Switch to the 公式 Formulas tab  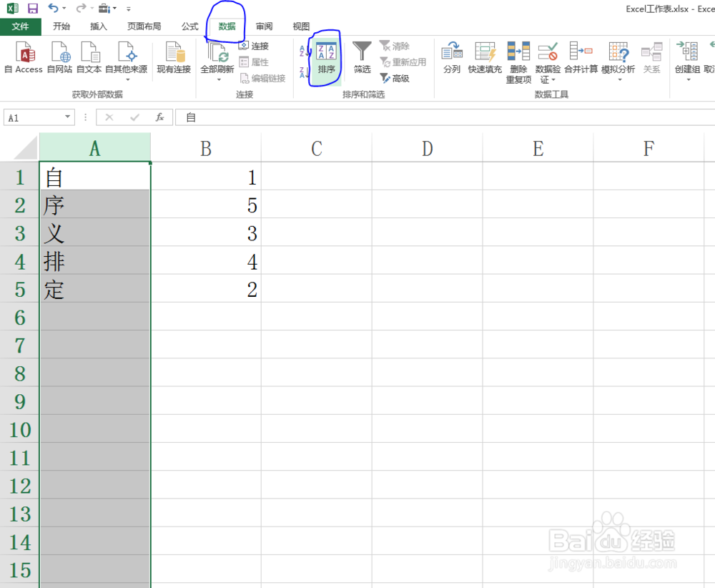[189, 26]
